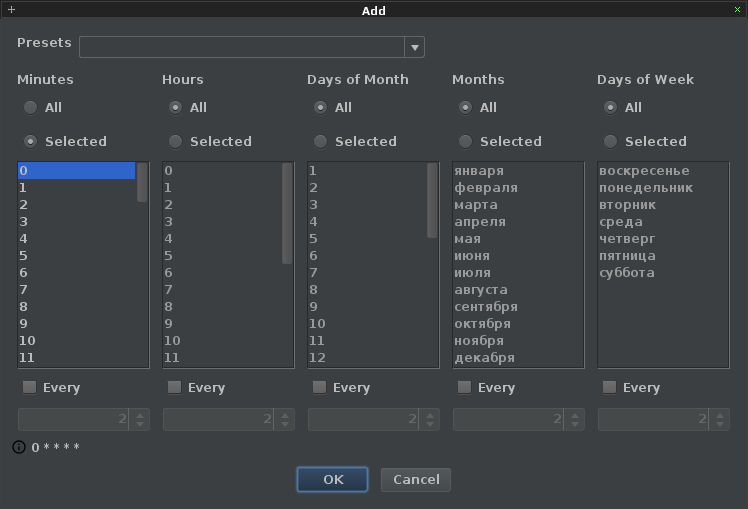Screen dimensions: 748x509
Task: Select среда in Days of Week list
Action: click(x=664, y=222)
